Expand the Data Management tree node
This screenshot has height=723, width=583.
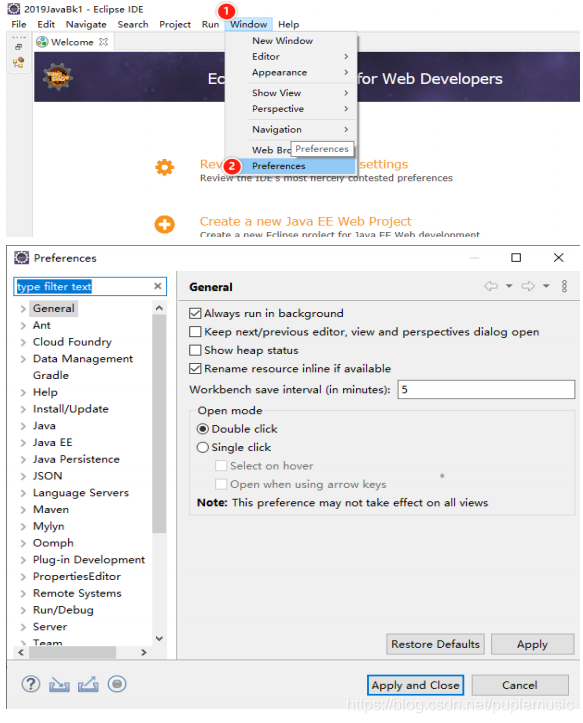(23, 359)
